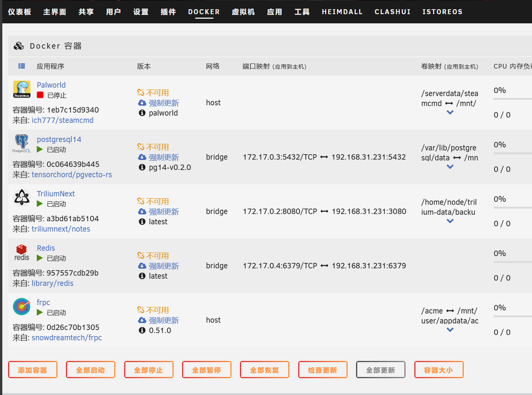The width and height of the screenshot is (532, 395).
Task: Click the green started indicator for Redis
Action: [x=40, y=258]
